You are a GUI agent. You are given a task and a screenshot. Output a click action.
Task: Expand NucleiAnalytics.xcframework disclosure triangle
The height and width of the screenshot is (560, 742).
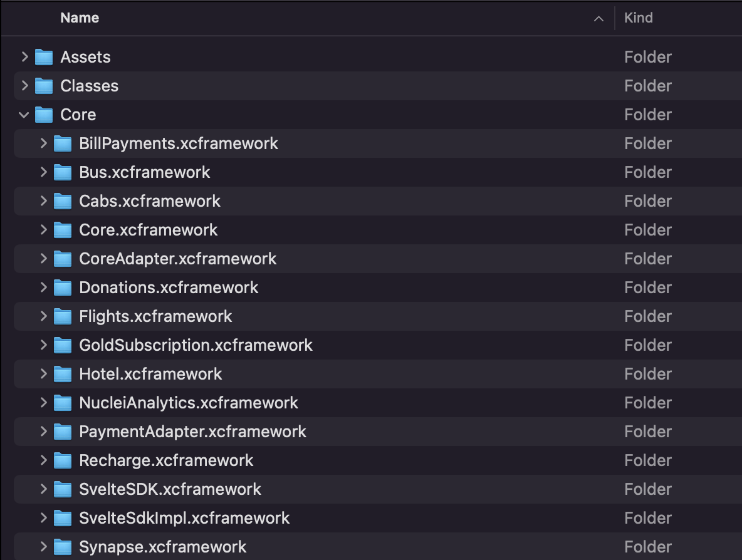(x=43, y=403)
